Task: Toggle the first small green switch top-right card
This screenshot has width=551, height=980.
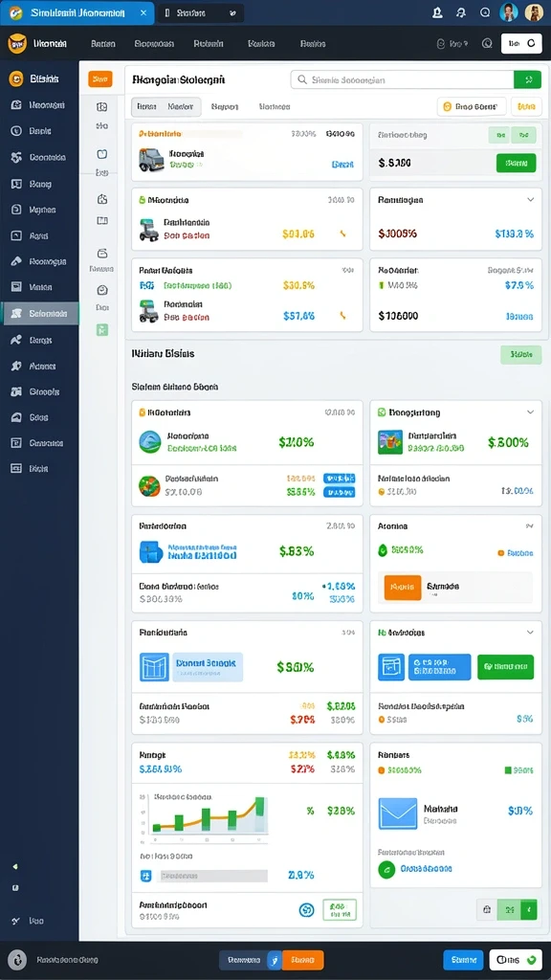Action: 498,134
